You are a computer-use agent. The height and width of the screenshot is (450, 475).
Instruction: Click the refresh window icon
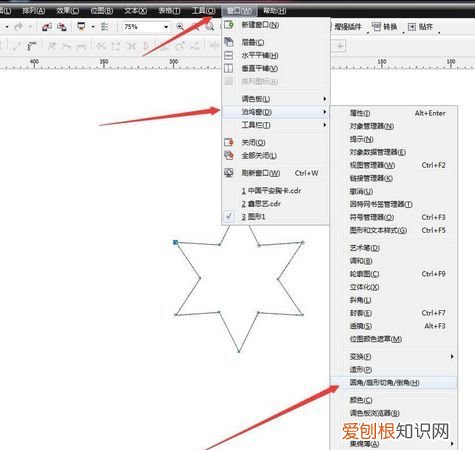[x=229, y=173]
